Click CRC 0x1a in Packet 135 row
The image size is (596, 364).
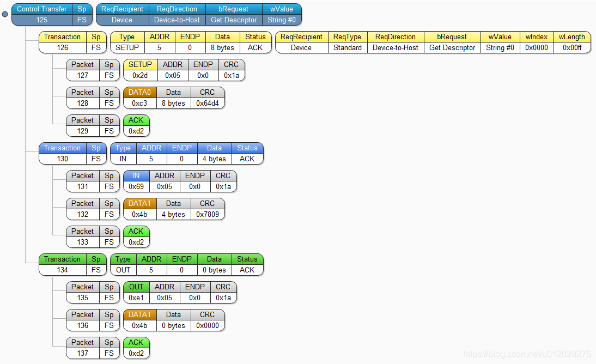tap(223, 292)
